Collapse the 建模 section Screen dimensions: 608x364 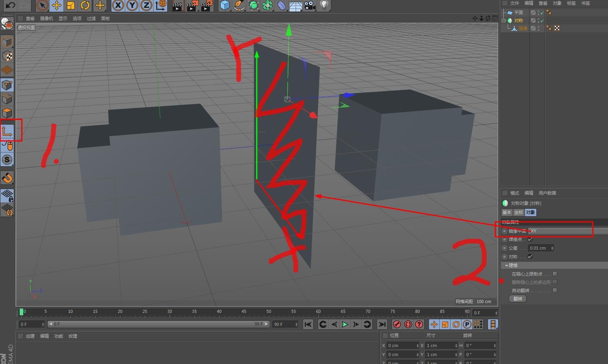[x=507, y=266]
